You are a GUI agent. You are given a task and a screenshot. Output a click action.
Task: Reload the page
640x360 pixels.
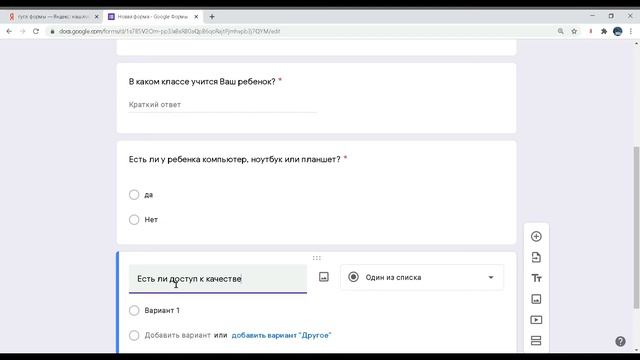pyautogui.click(x=36, y=31)
